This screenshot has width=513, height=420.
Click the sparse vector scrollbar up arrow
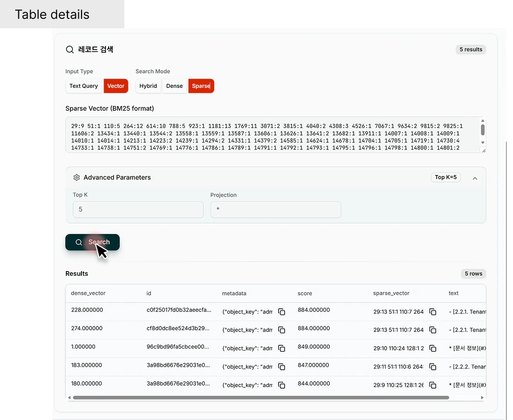tap(483, 121)
